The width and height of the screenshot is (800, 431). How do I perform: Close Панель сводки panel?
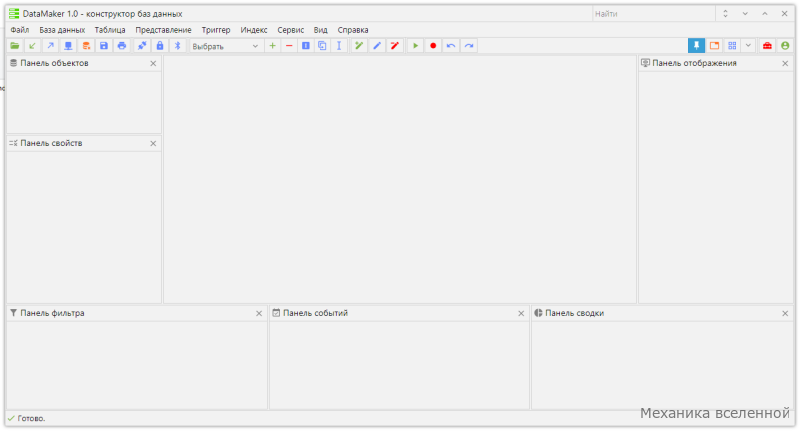tap(785, 314)
